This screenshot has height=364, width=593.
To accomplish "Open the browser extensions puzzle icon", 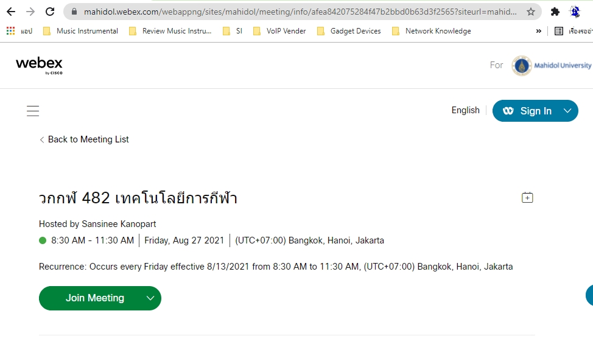I will click(555, 12).
